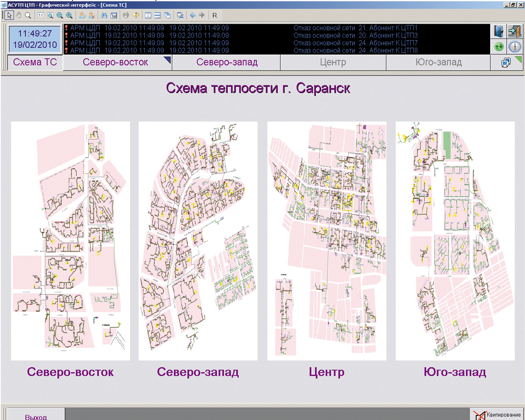This screenshot has height=420, width=525.
Task: Reset zoom with the 1:1 icon
Action: (x=41, y=15)
